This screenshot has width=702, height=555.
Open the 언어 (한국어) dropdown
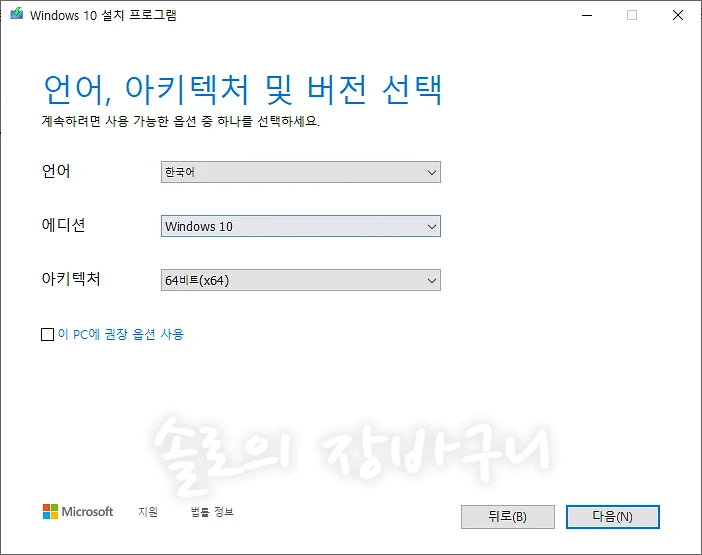[x=301, y=172]
